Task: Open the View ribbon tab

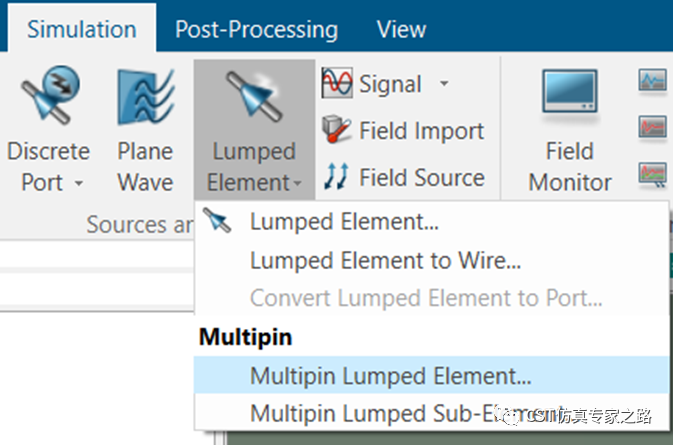Action: (x=401, y=30)
